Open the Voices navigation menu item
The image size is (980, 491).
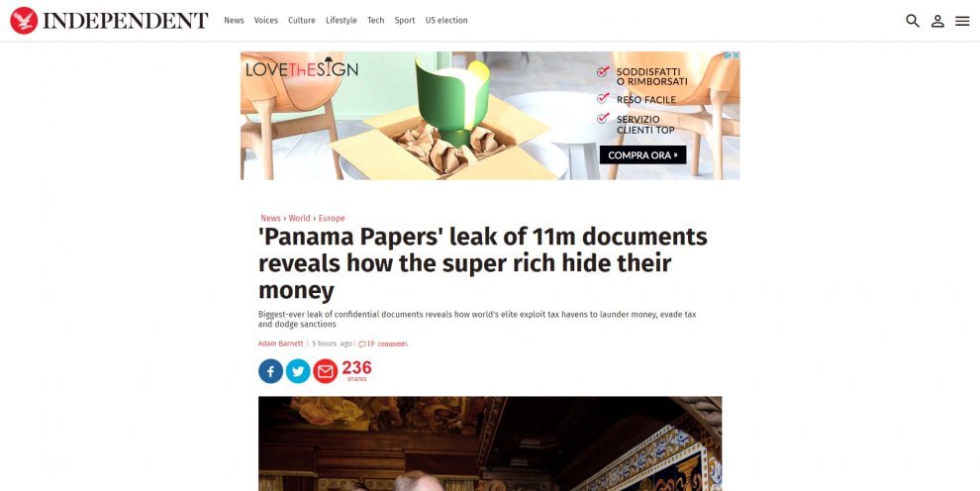(x=265, y=21)
